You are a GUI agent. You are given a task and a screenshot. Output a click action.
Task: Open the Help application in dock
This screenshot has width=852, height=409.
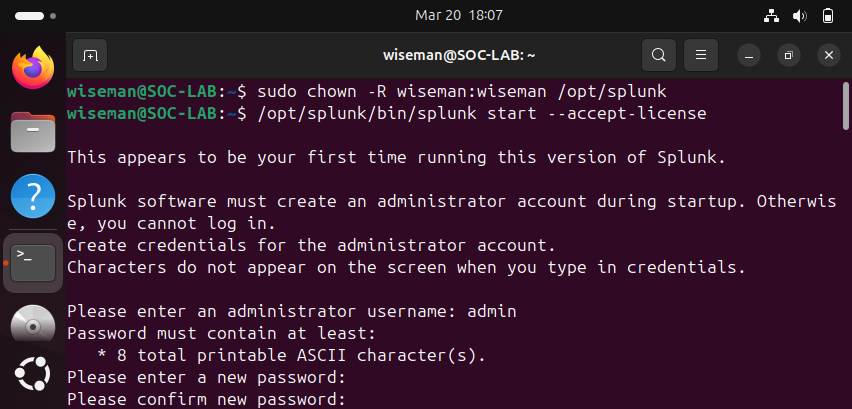33,195
